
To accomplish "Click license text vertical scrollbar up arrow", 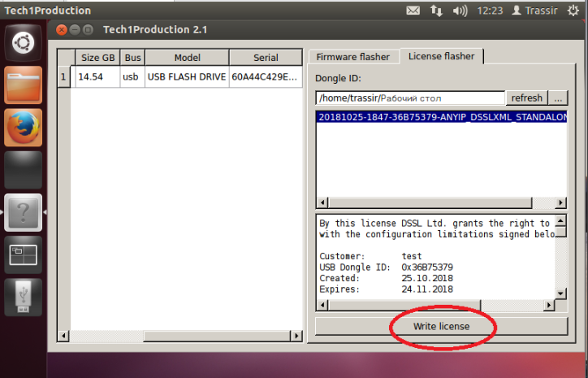I will (560, 221).
